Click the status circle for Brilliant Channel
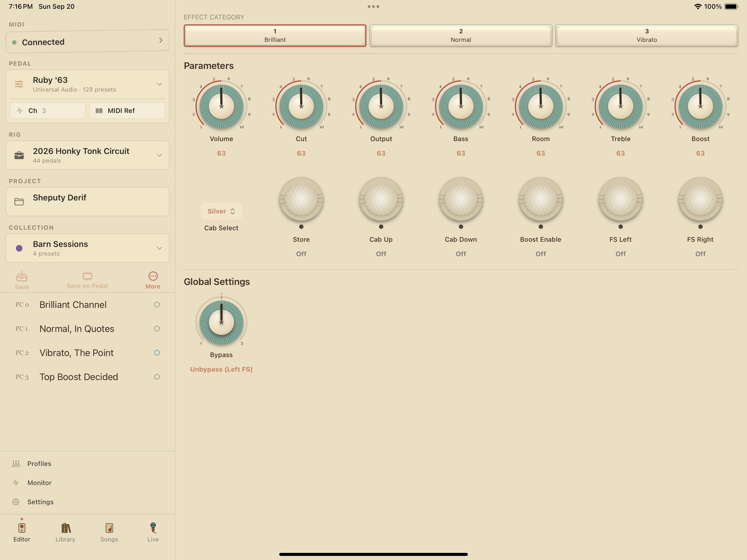The height and width of the screenshot is (560, 747). coord(157,305)
